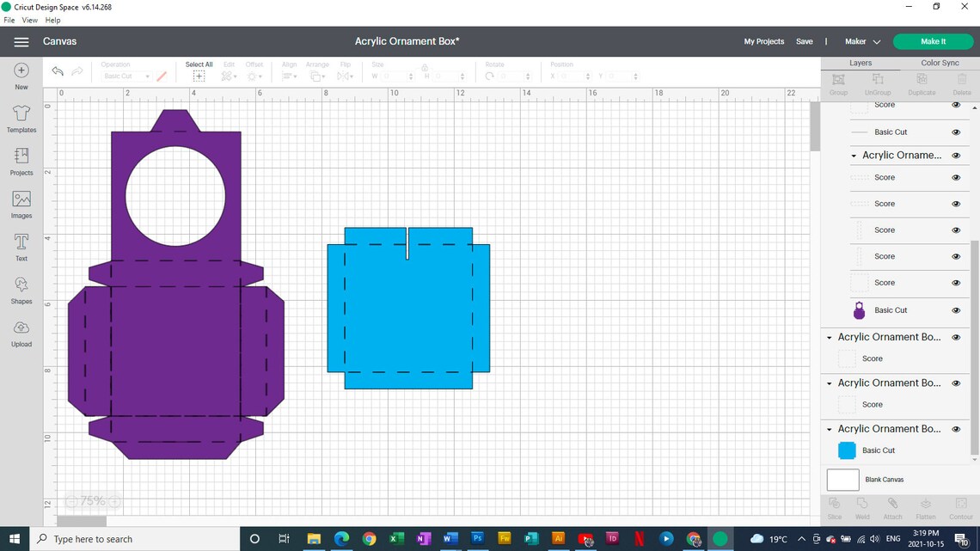This screenshot has width=980, height=551.
Task: Switch to the Color Sync tab
Action: [940, 63]
